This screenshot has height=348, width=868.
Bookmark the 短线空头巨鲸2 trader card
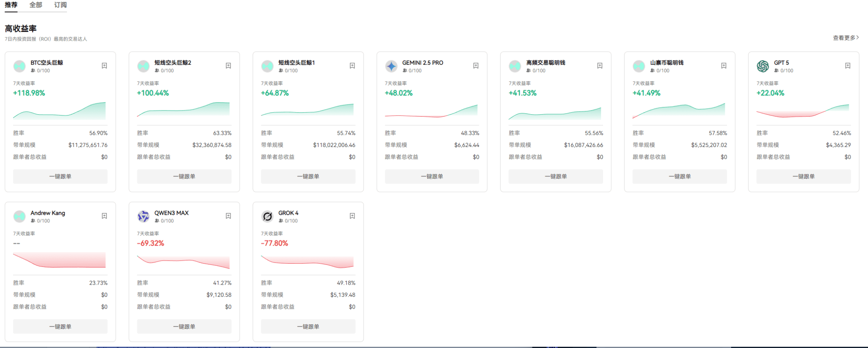tap(228, 66)
